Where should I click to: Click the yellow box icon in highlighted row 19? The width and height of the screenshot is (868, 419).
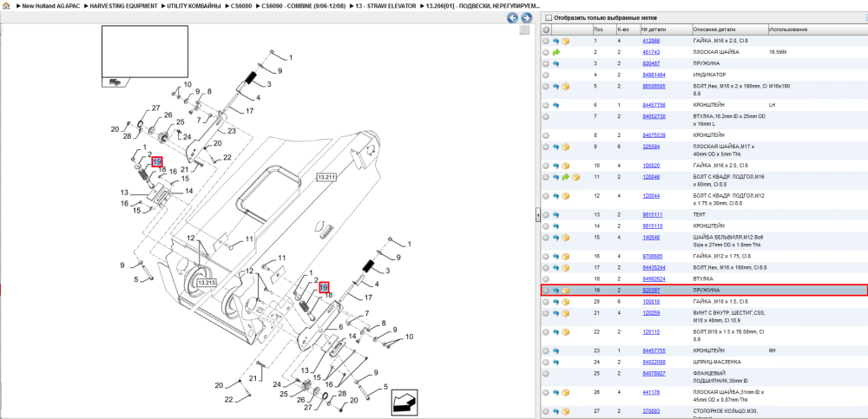point(566,291)
